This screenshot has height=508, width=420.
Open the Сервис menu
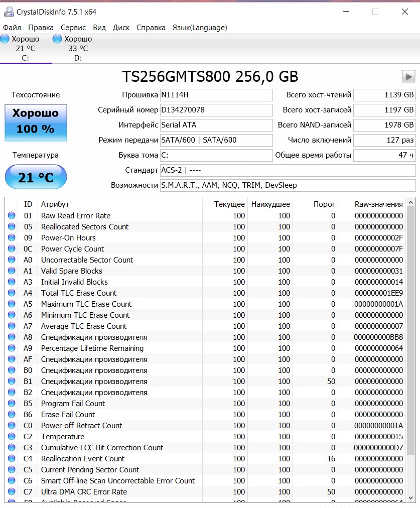tap(73, 28)
